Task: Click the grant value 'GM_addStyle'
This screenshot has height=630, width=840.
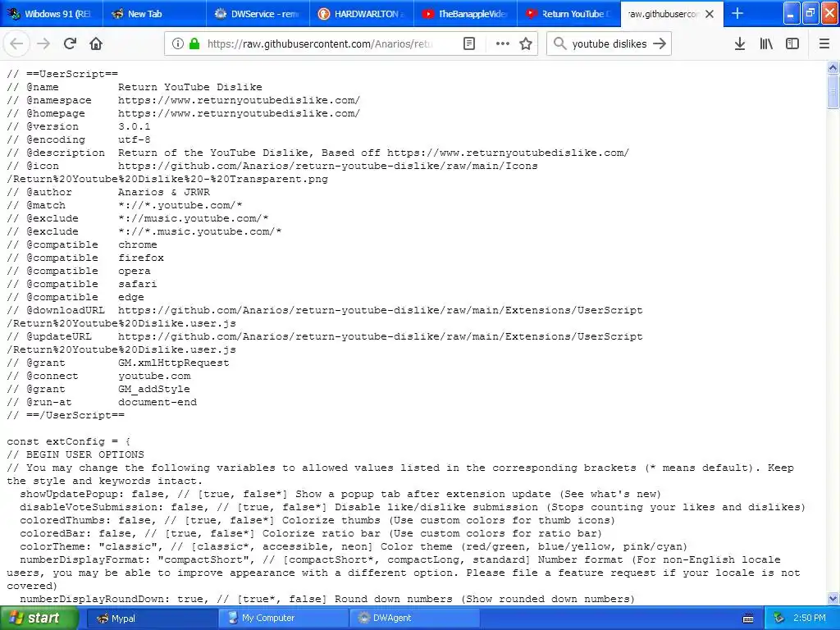Action: (154, 389)
